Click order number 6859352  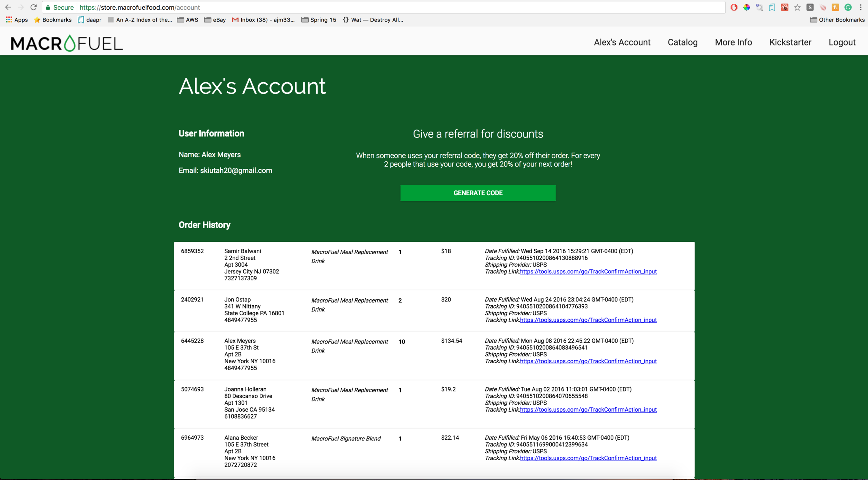[x=192, y=251]
